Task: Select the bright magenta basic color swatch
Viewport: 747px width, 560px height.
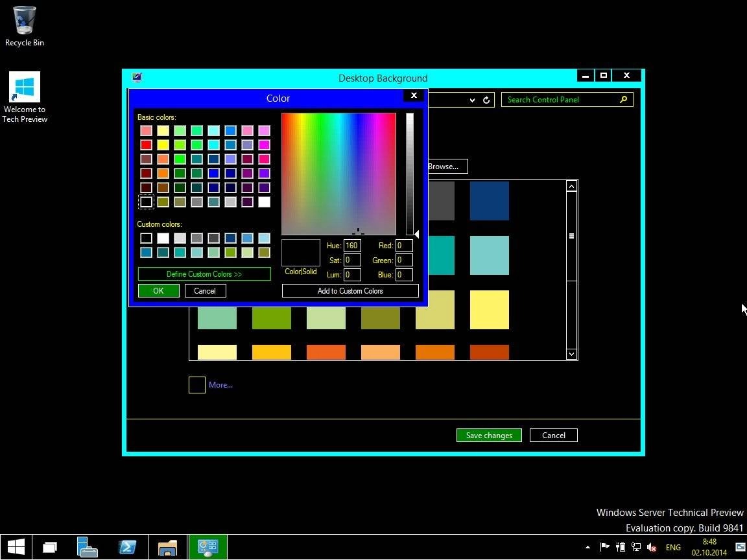Action: coord(264,145)
